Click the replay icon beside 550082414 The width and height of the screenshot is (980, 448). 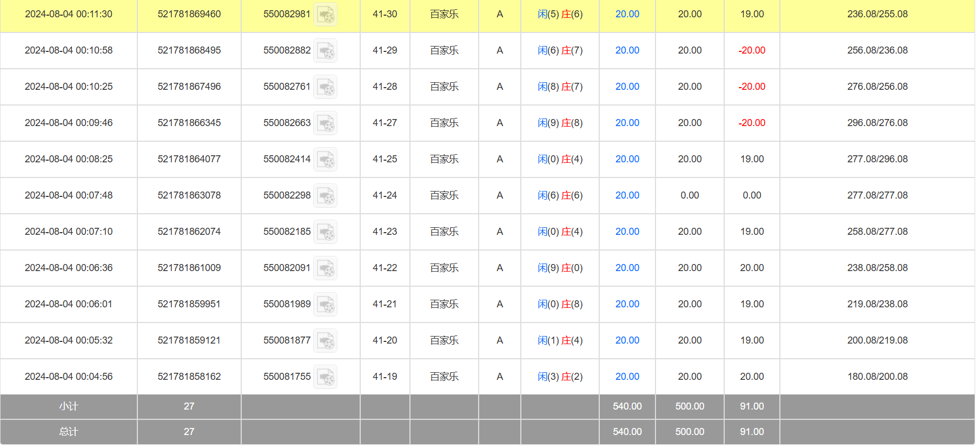pos(326,160)
